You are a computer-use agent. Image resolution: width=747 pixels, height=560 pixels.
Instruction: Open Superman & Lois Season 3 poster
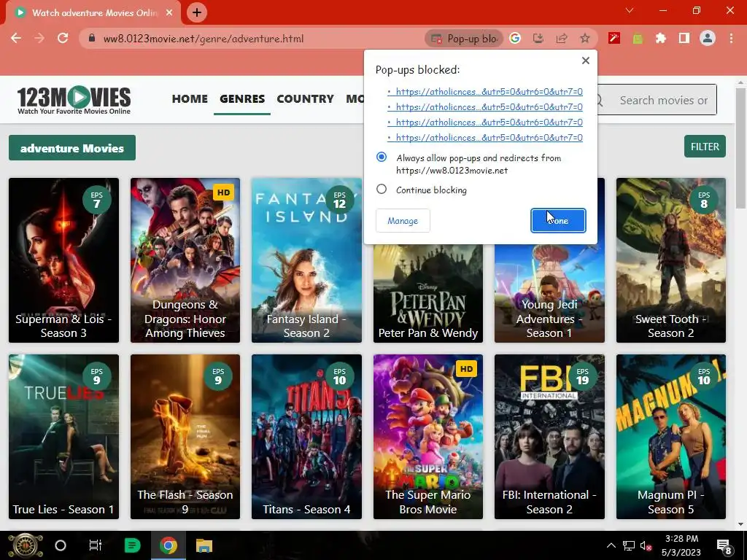click(63, 260)
